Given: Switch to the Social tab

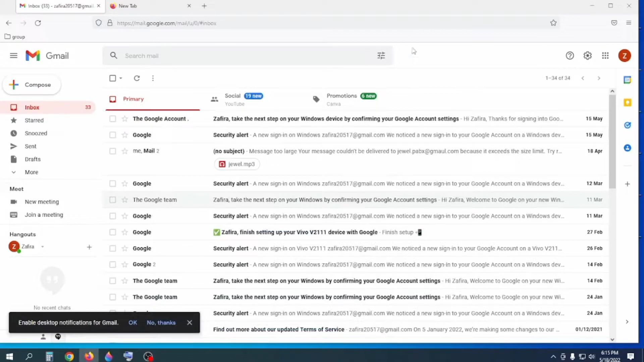Looking at the screenshot, I should 255,99.
